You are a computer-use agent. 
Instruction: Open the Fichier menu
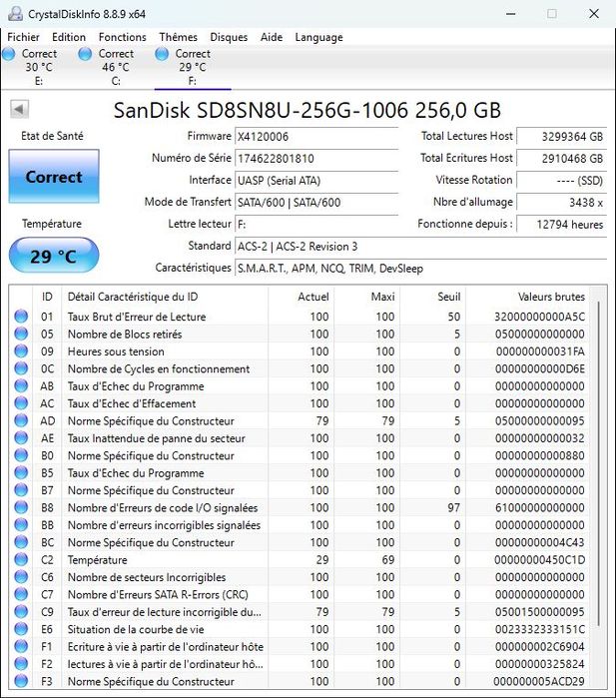(23, 37)
